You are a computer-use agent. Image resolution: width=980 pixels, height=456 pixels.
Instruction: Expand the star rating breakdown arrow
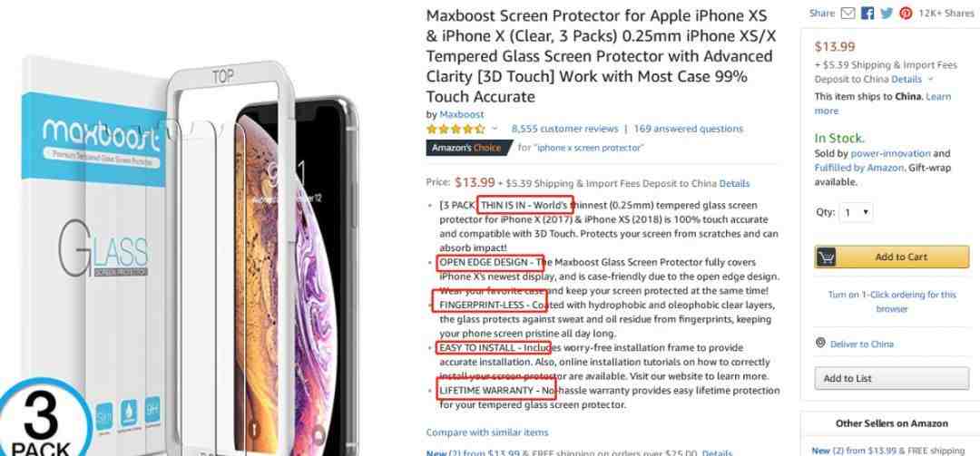point(495,129)
